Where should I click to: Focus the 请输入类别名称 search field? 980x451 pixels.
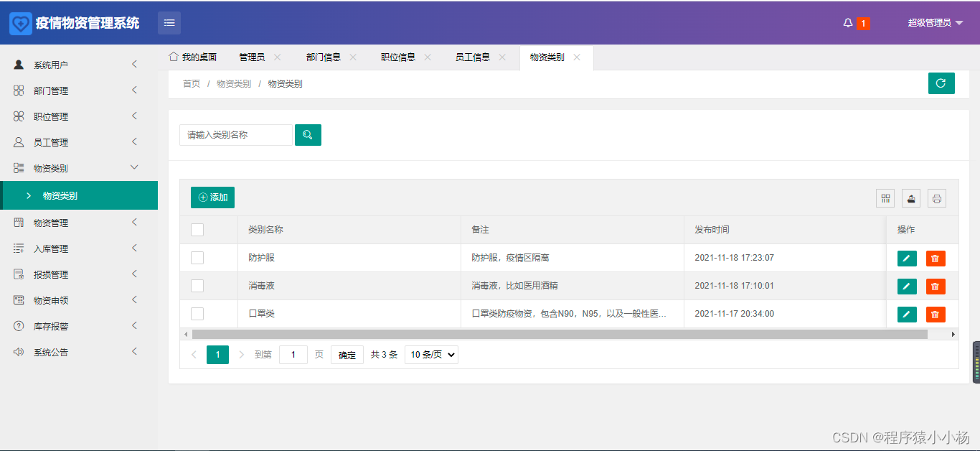[x=236, y=135]
